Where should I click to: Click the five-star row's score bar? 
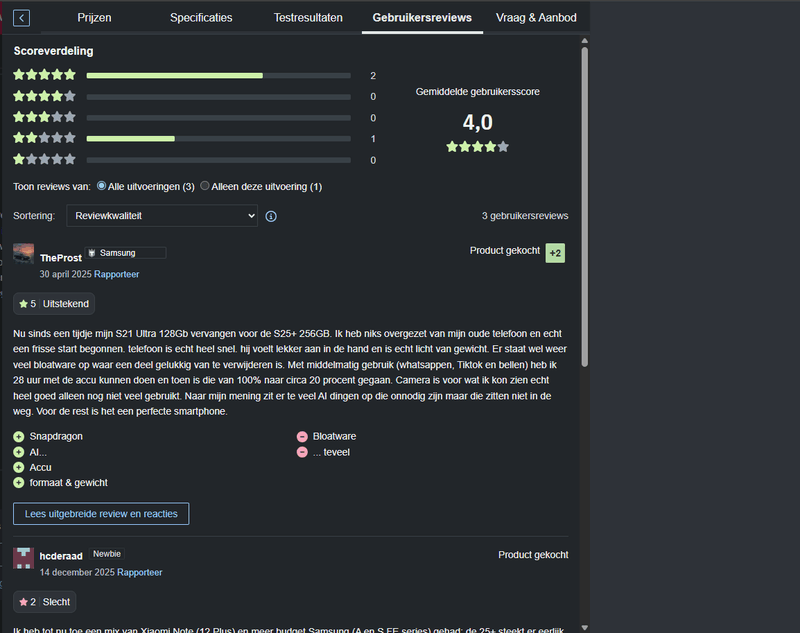[x=218, y=75]
